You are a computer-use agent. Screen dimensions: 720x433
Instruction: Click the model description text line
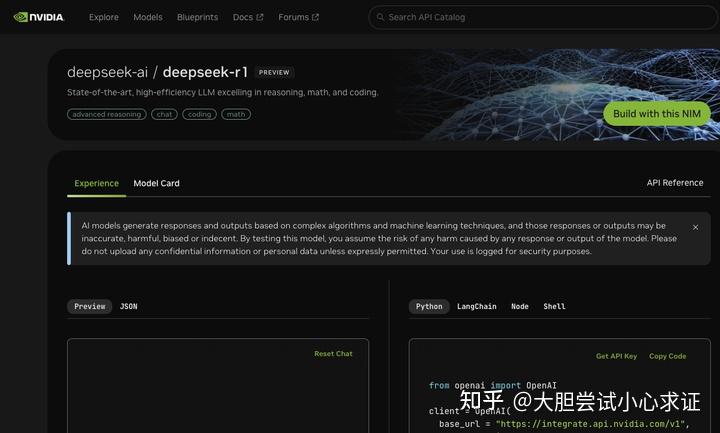223,92
